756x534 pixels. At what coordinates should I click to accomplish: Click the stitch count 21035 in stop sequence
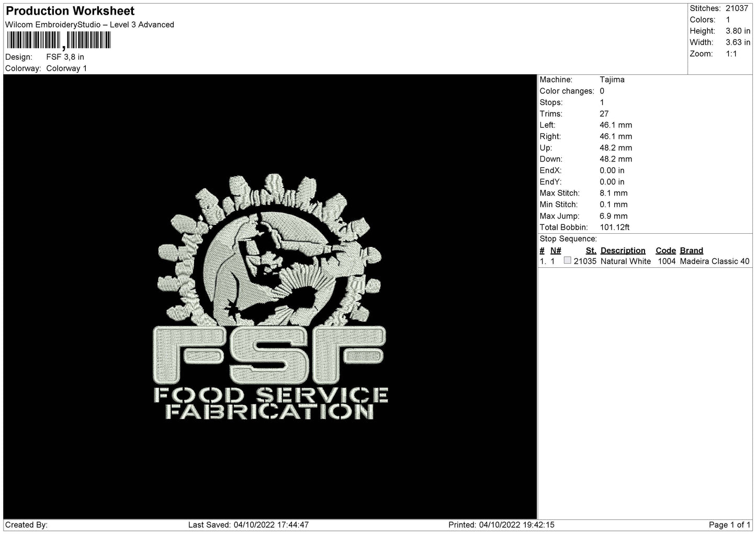(585, 262)
